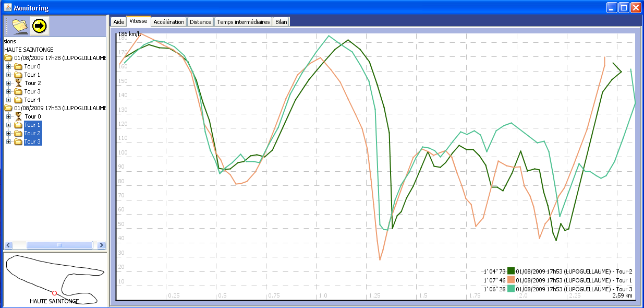Click the Java icon in the title bar
This screenshot has height=308, width=644.
click(7, 8)
